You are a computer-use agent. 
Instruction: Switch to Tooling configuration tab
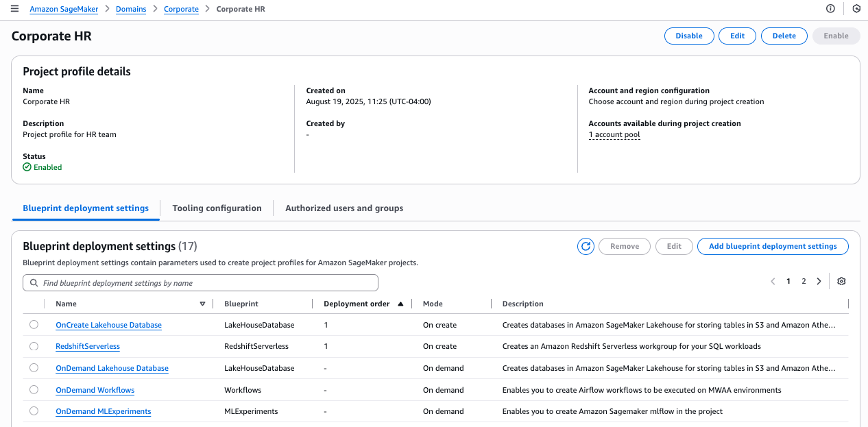coord(217,208)
